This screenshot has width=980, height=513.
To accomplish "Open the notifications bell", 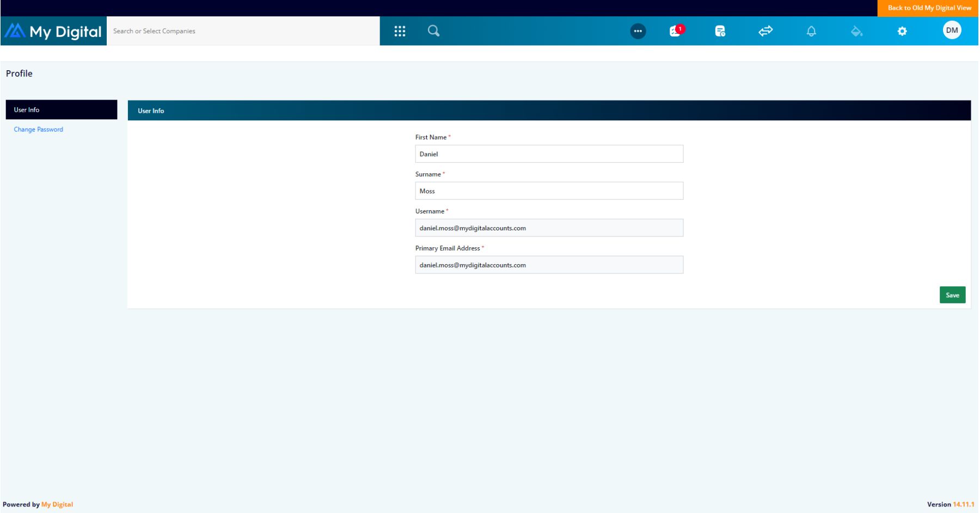I will [811, 31].
